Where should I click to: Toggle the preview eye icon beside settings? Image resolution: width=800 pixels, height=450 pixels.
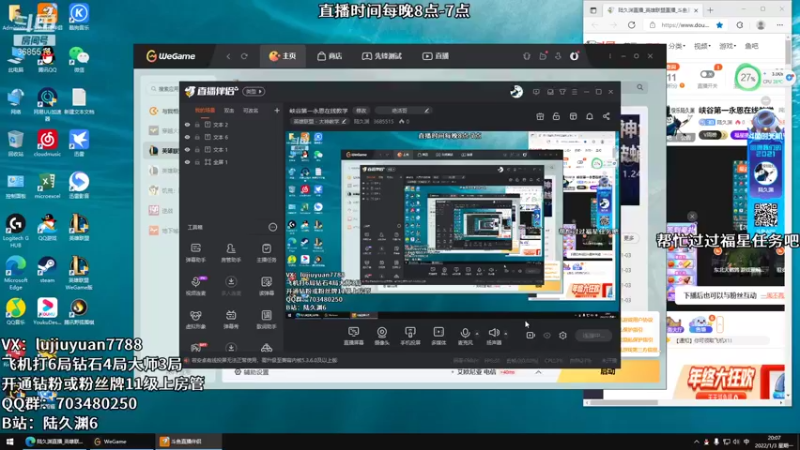coord(547,335)
